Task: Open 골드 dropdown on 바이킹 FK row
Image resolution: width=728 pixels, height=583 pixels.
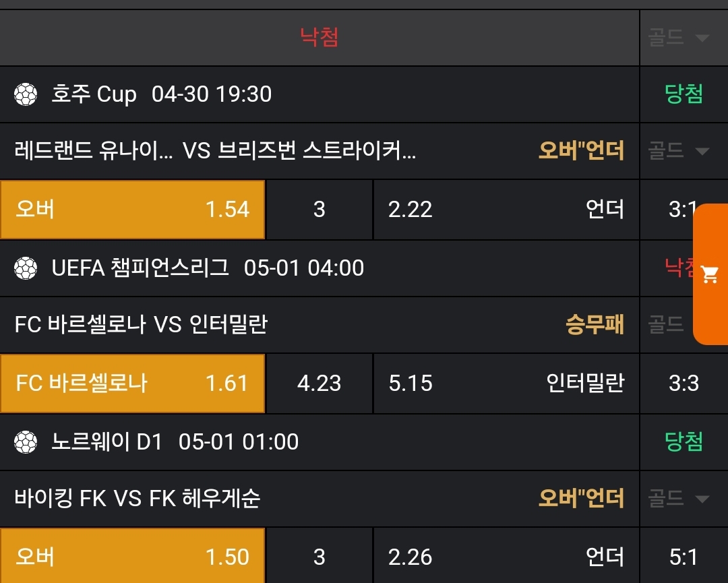Action: (x=679, y=499)
